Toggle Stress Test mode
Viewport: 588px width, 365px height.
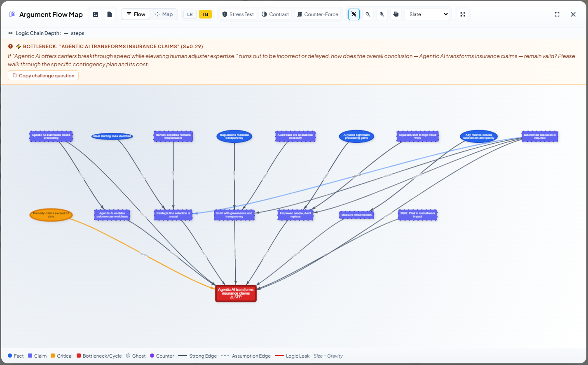(237, 14)
